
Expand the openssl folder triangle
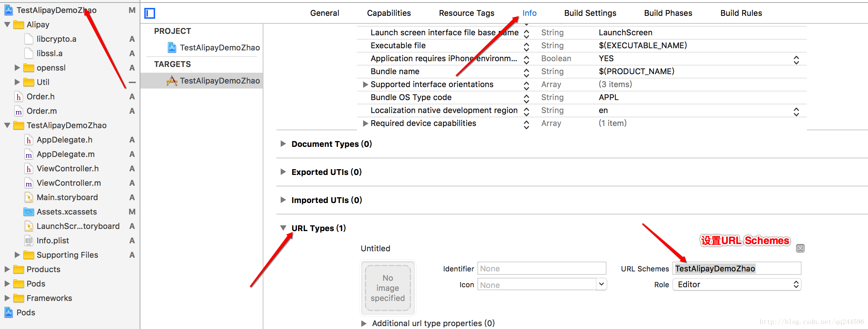(x=17, y=68)
